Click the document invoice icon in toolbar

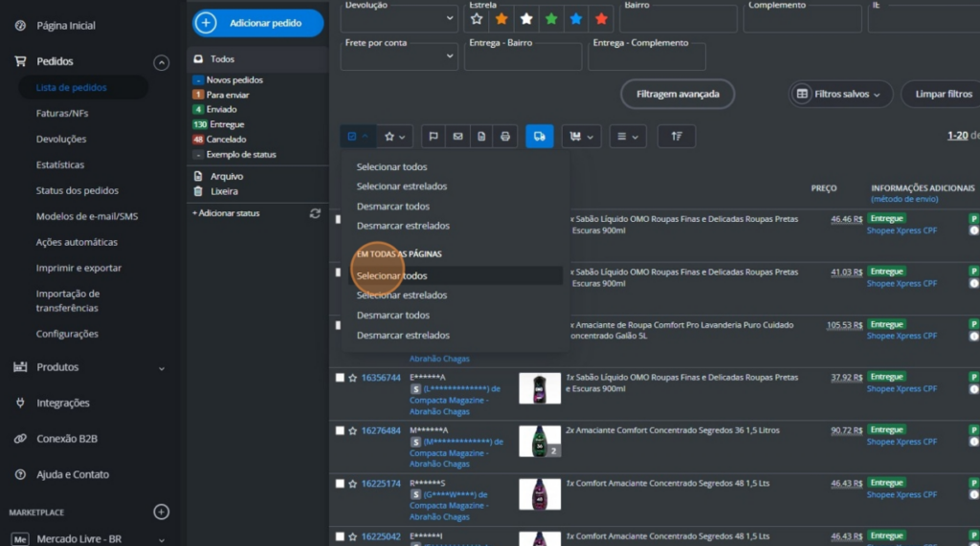[481, 137]
